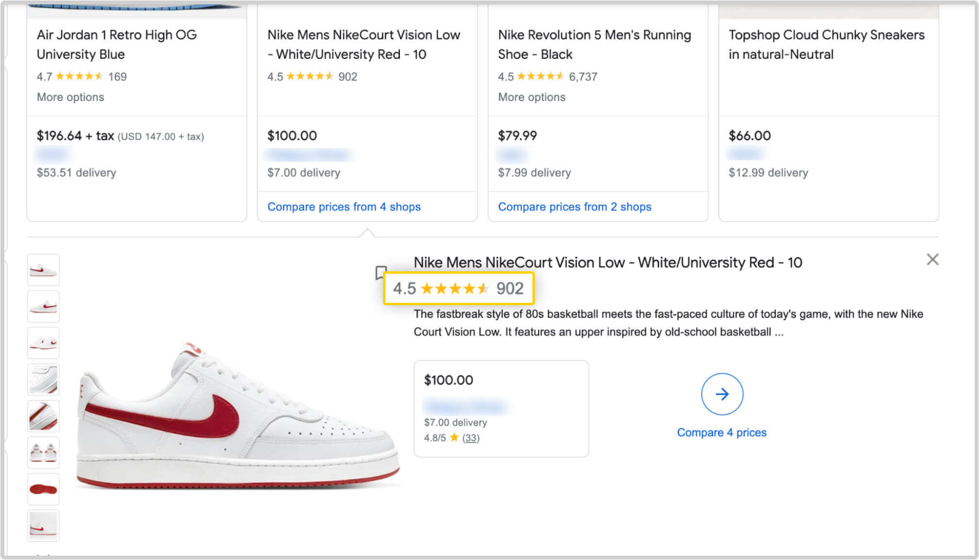
Task: Click the blue arrow circle button
Action: [722, 394]
